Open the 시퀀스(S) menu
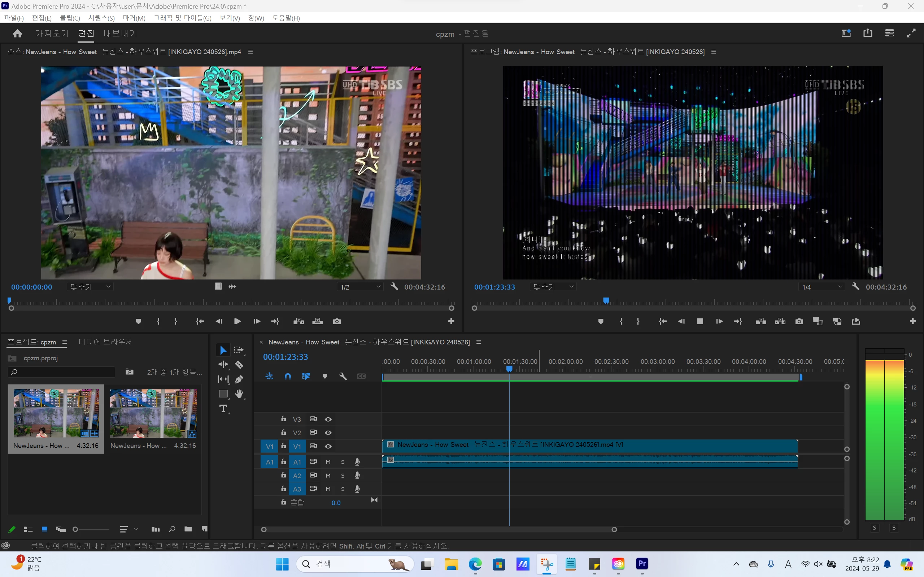 click(101, 18)
